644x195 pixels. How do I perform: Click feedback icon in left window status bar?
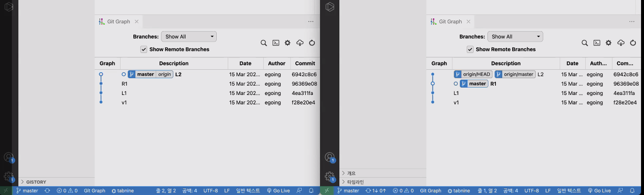click(x=299, y=191)
